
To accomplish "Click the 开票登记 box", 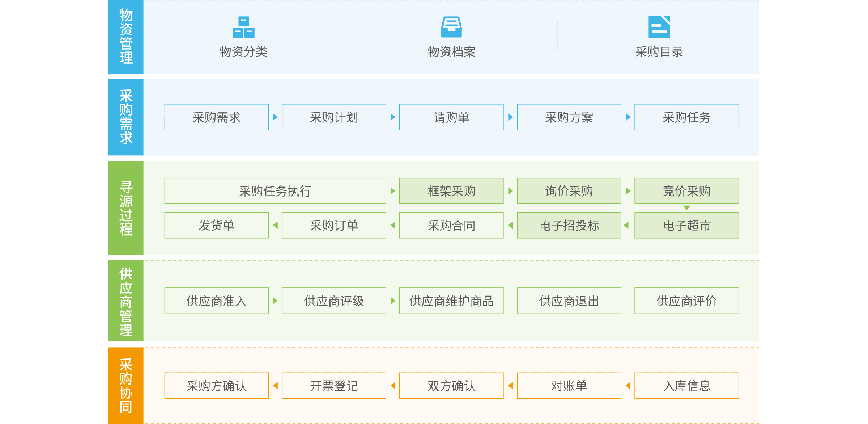I will click(x=334, y=386).
